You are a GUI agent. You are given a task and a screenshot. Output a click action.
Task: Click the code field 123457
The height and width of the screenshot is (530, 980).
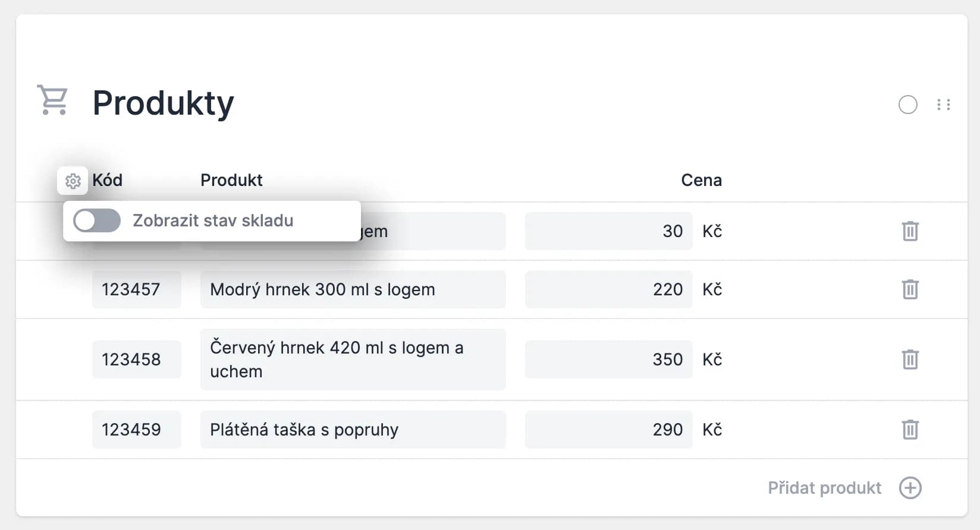(x=136, y=289)
